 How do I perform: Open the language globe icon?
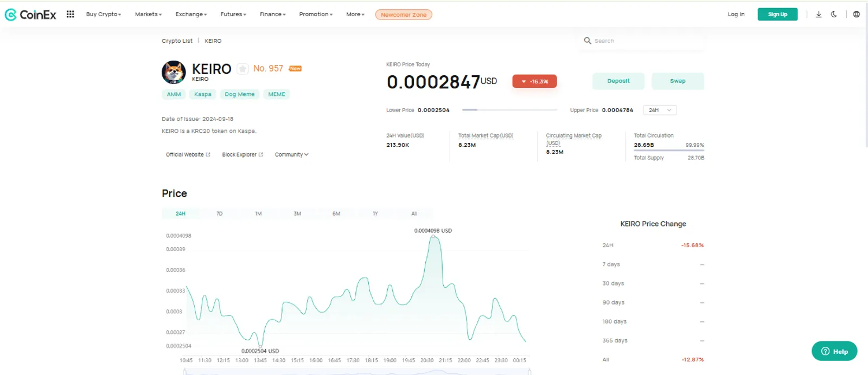[x=856, y=14]
